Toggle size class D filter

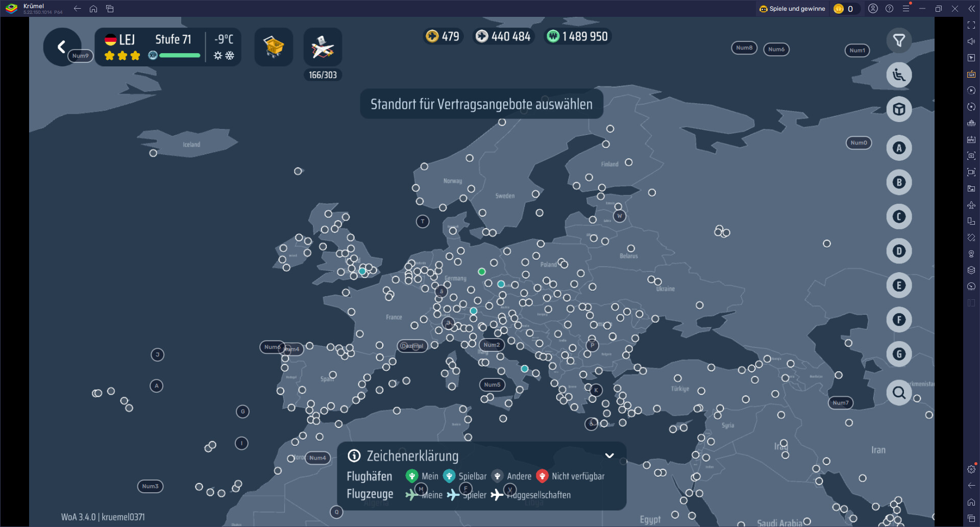click(899, 251)
